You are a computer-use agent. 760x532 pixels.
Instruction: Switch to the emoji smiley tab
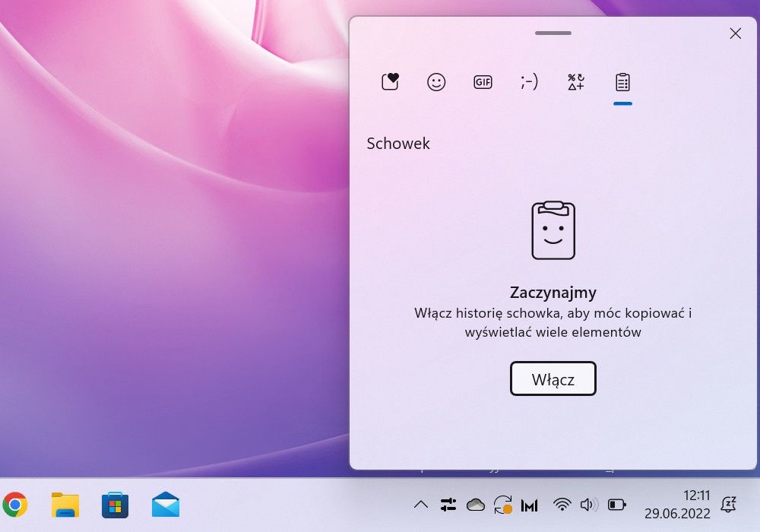(436, 82)
